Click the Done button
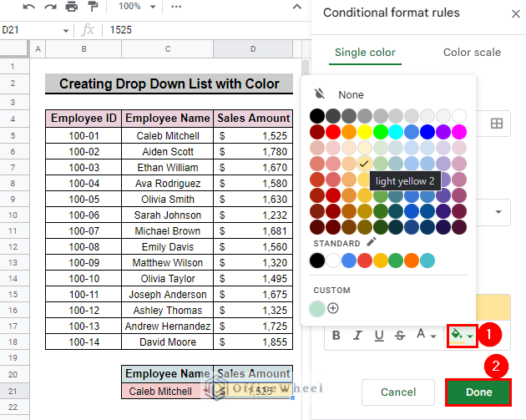The width and height of the screenshot is (526, 420). [478, 392]
